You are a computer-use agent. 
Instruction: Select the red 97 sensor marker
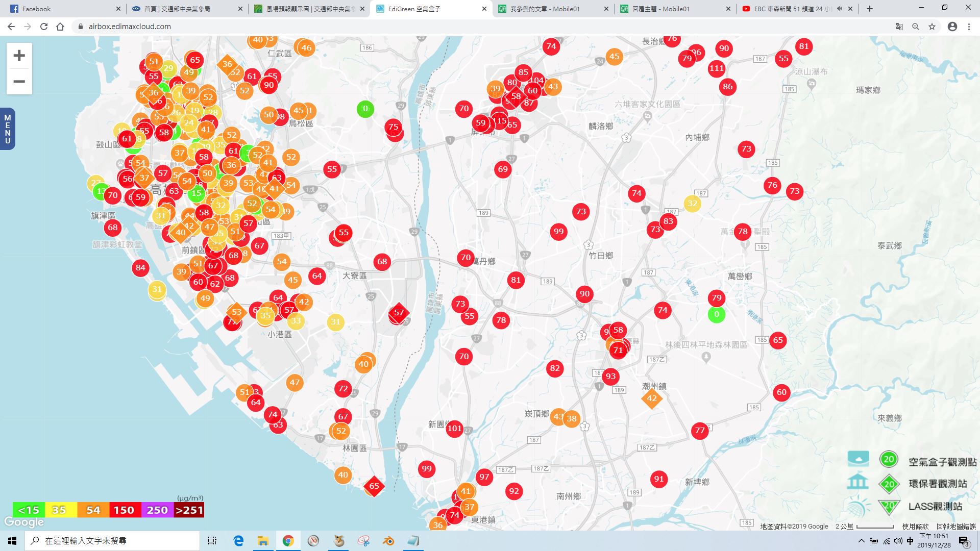pos(484,477)
